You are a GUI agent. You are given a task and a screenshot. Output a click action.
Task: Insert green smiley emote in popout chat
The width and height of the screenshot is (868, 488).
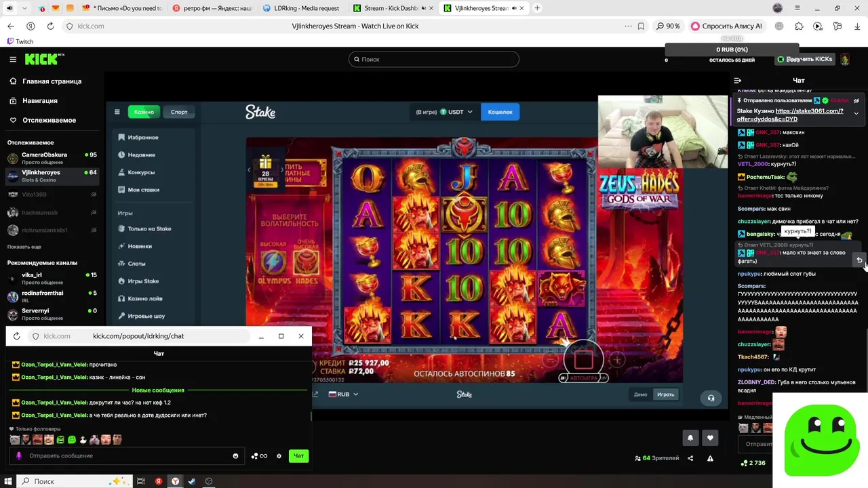(72, 440)
